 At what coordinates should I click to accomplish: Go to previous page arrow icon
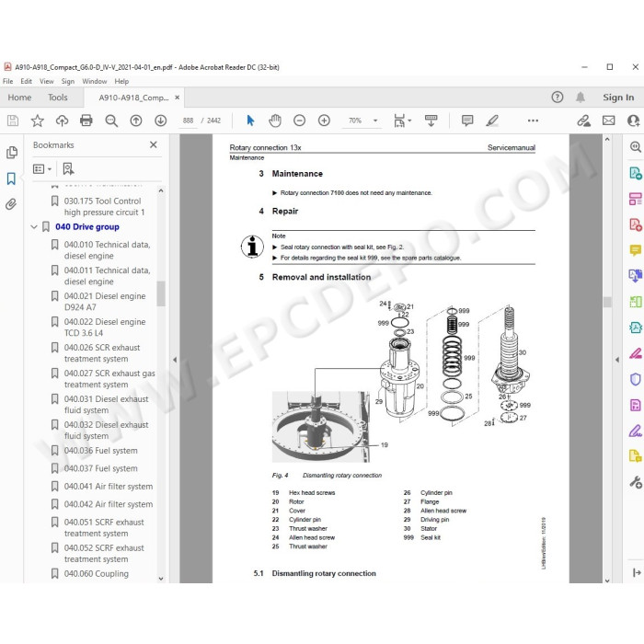click(136, 121)
